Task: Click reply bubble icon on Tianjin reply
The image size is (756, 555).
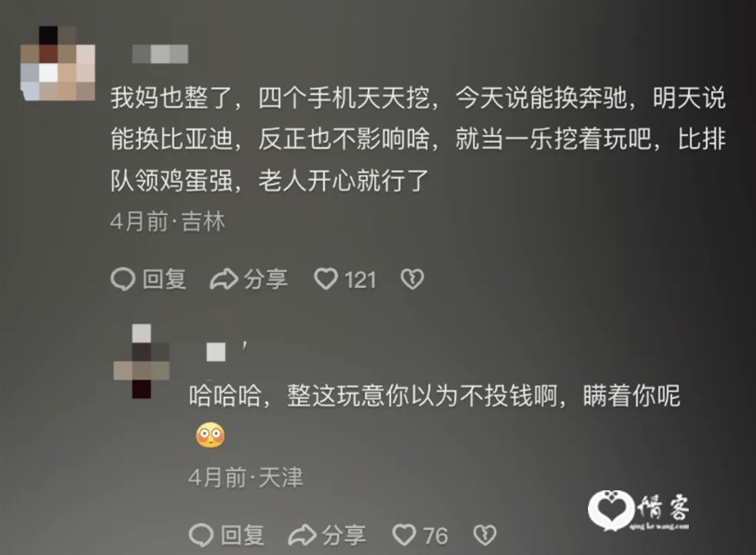Action: 201,535
